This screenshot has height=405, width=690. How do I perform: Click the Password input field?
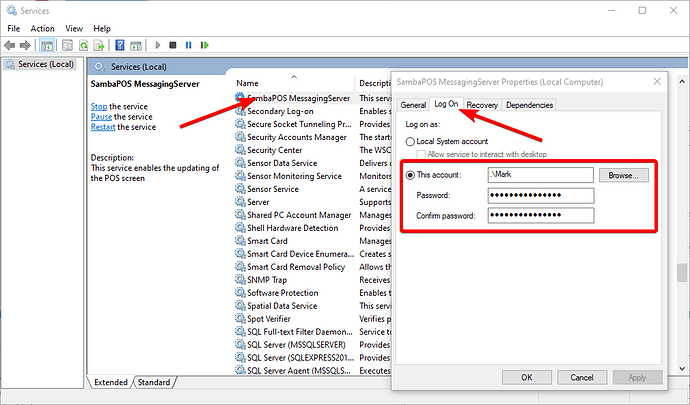pos(541,195)
